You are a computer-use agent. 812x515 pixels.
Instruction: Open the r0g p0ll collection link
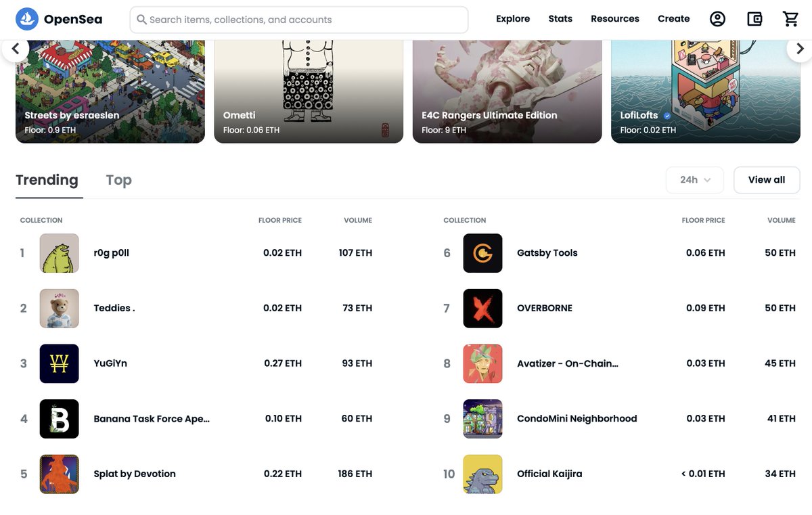(111, 253)
